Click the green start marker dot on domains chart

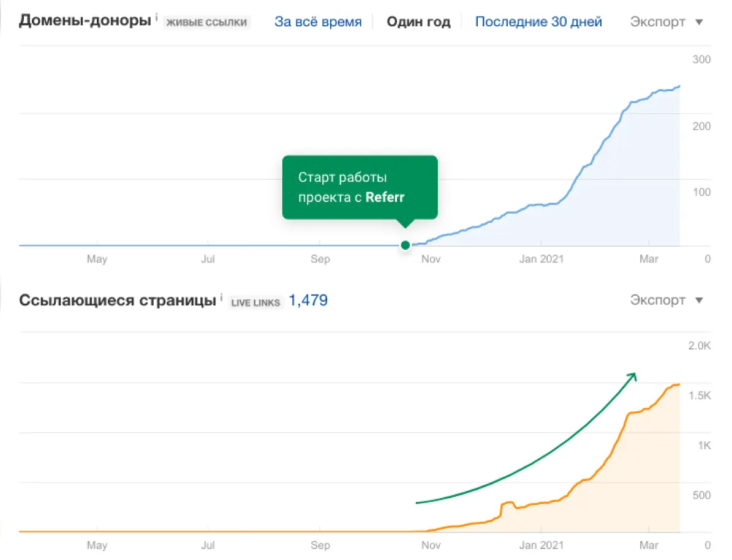tap(406, 245)
